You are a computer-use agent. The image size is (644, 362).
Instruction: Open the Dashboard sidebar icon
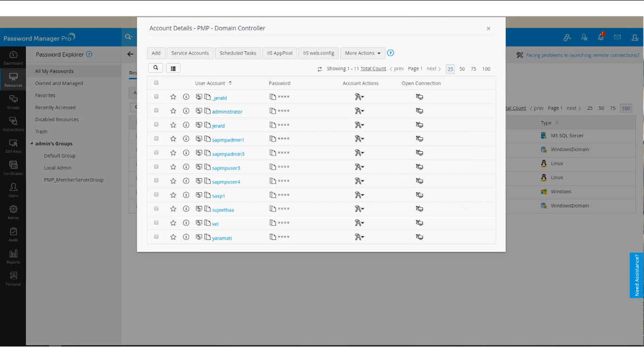pos(13,58)
